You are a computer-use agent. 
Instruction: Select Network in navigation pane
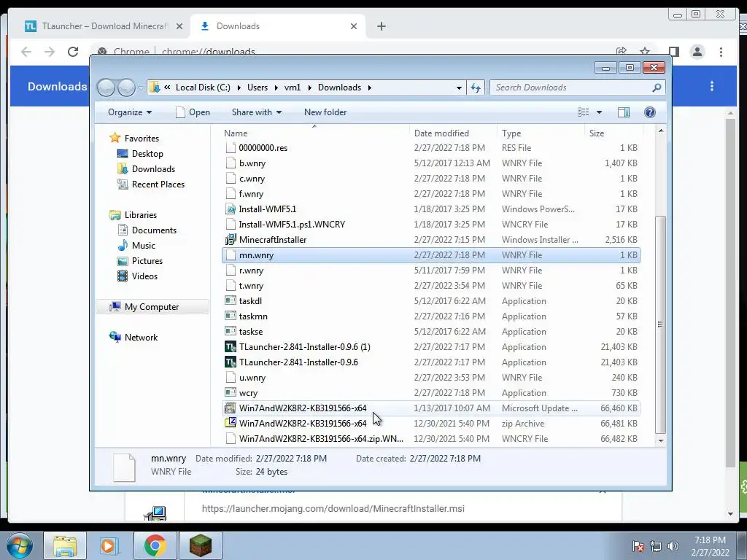click(141, 338)
